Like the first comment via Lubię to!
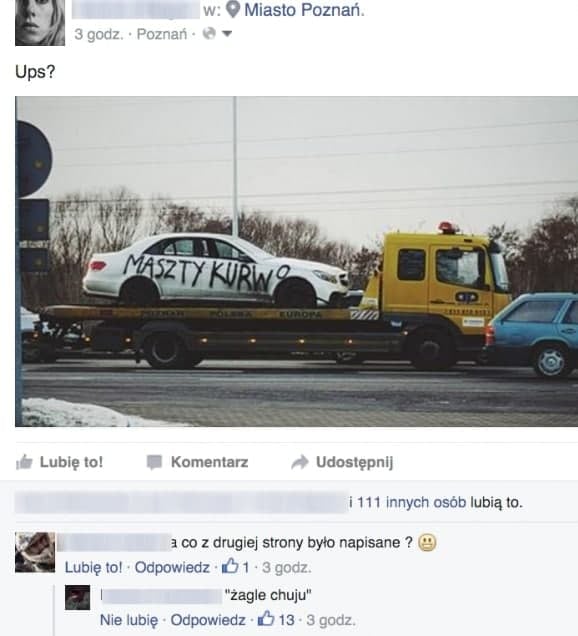The image size is (578, 636). [93, 567]
